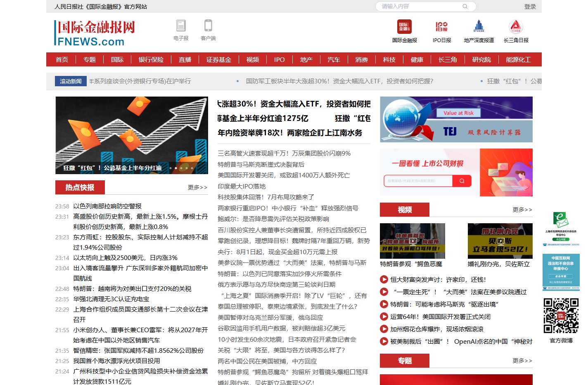Open article 特朗普与马斯克断崖式决裂背后

(x=261, y=164)
